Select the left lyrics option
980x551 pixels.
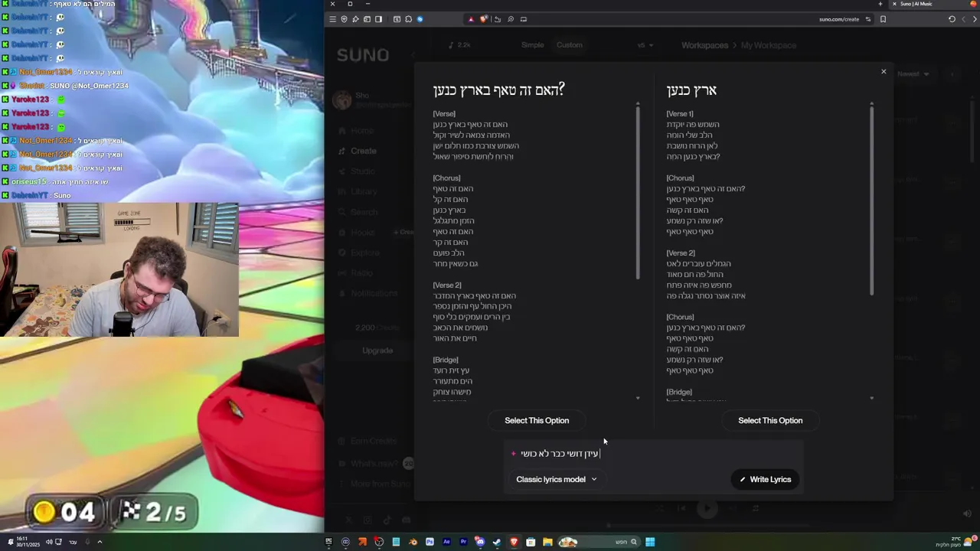click(537, 420)
